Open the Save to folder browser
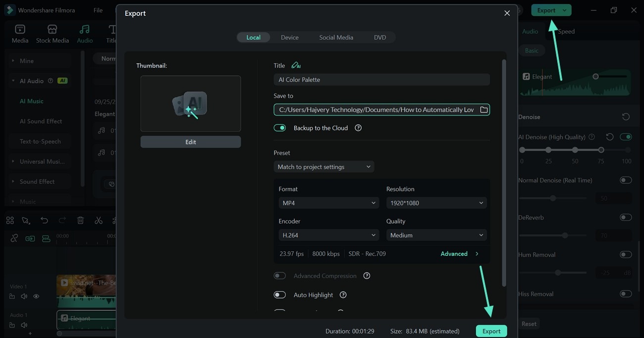The height and width of the screenshot is (338, 644). click(x=483, y=110)
